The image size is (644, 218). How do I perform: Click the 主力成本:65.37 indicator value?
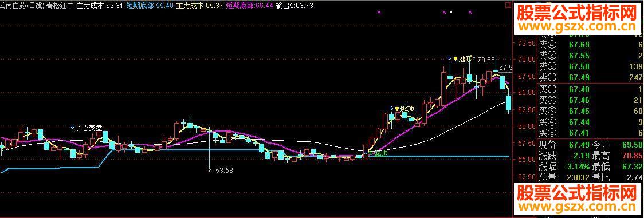pos(199,5)
